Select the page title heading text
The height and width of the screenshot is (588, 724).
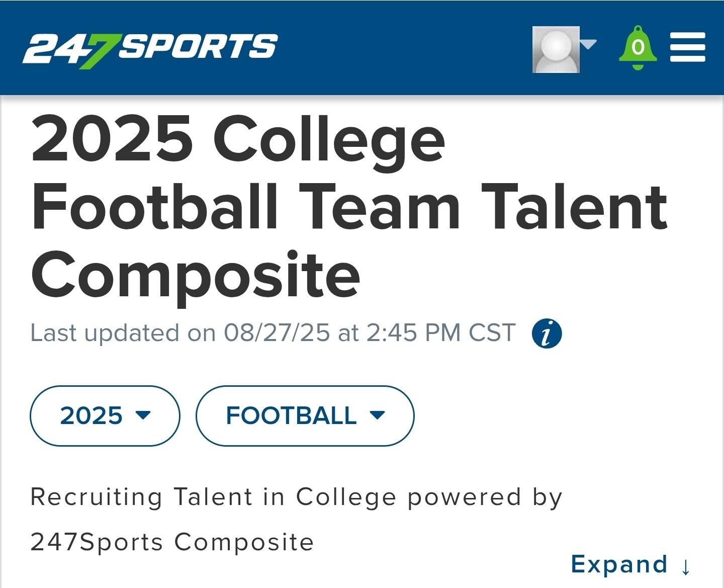pyautogui.click(x=349, y=206)
